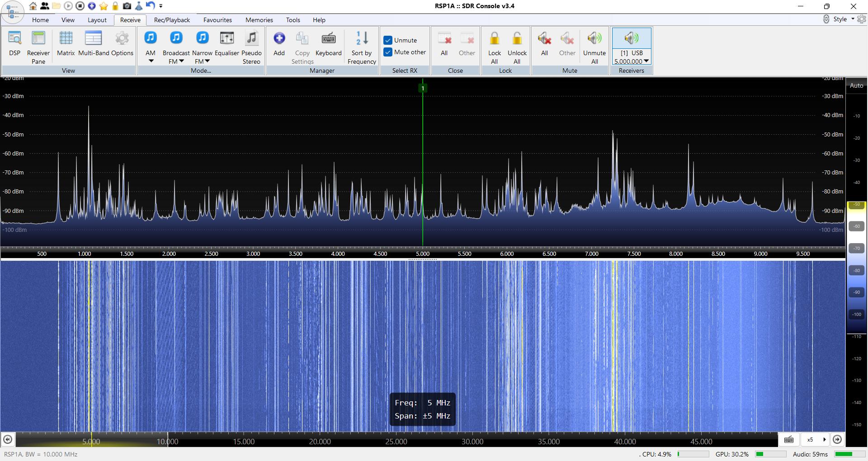Switch to the Layout tab
The width and height of the screenshot is (868, 461).
coord(97,20)
